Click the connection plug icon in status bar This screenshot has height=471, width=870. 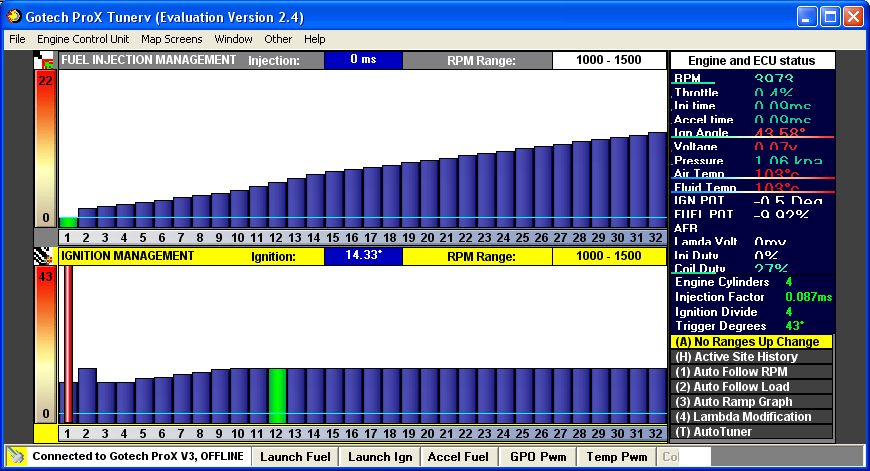coord(17,457)
